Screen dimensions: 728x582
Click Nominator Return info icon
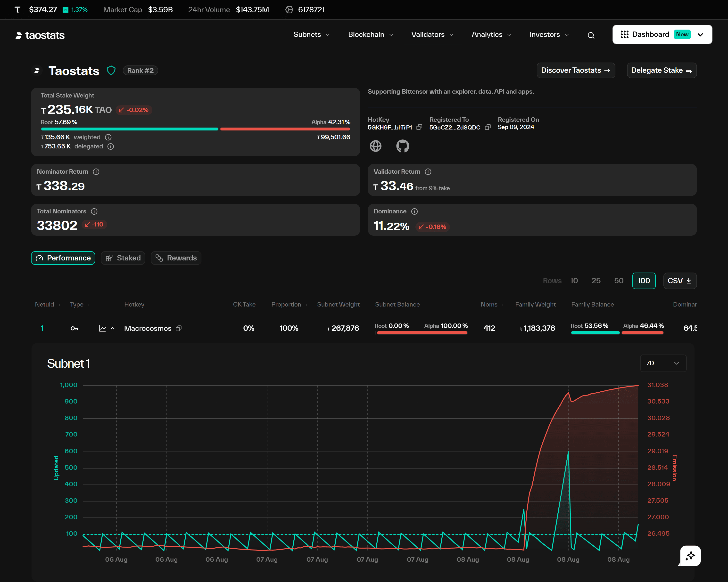tap(96, 171)
